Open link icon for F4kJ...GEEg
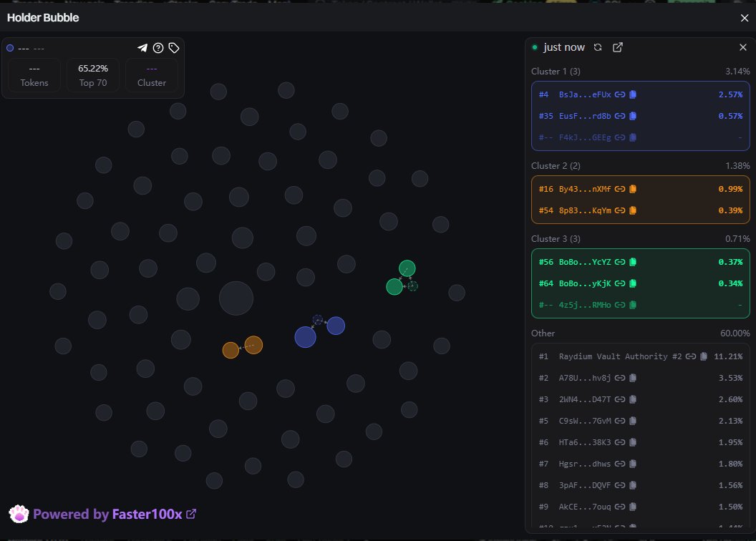The height and width of the screenshot is (541, 756). (620, 137)
